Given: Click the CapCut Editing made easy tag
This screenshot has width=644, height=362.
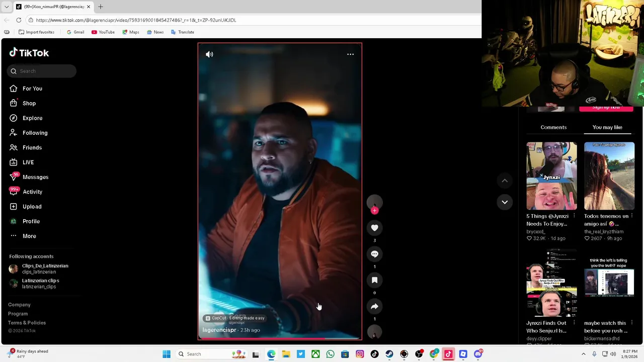Looking at the screenshot, I should click(x=235, y=318).
